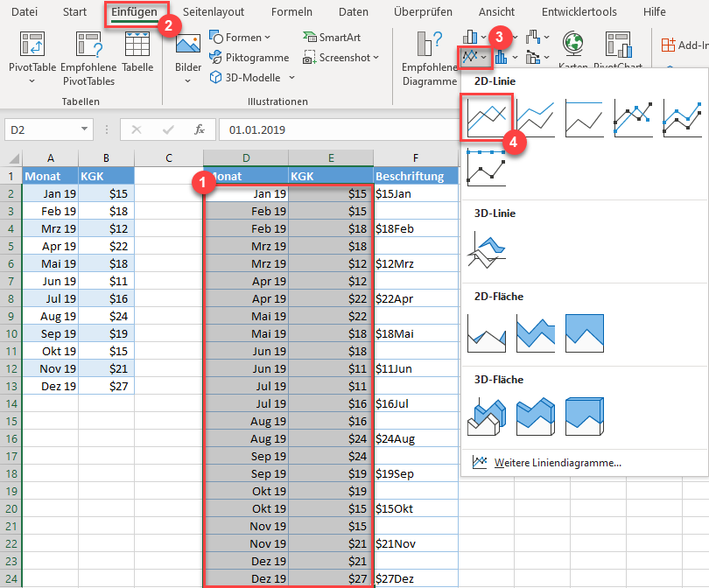Viewport: 709px width, 588px height.
Task: Select the 3D area chart
Action: click(x=487, y=416)
